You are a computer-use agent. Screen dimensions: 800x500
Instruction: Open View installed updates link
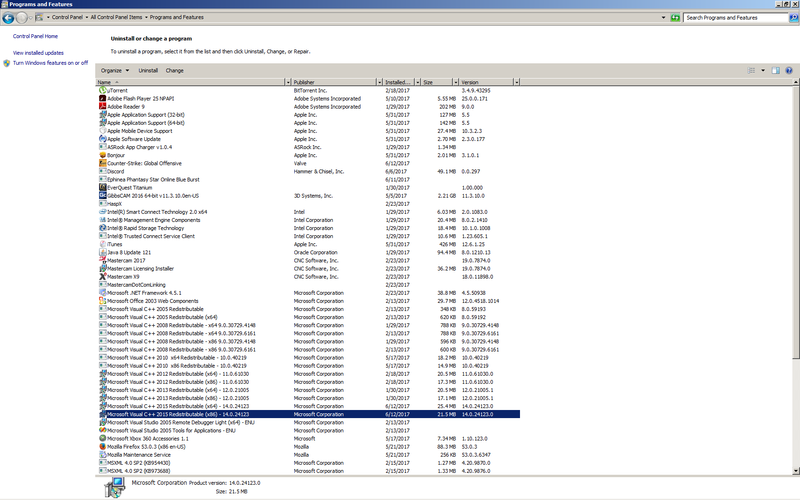(x=38, y=53)
